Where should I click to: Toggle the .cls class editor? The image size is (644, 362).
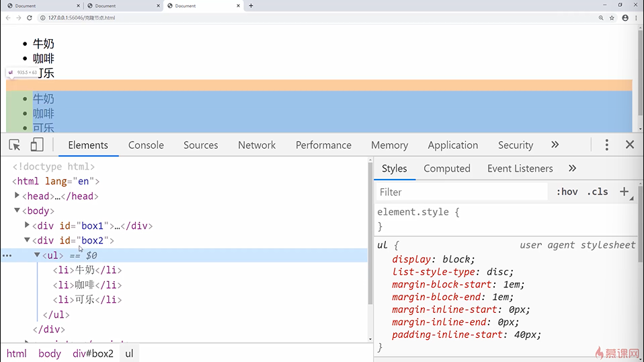597,192
